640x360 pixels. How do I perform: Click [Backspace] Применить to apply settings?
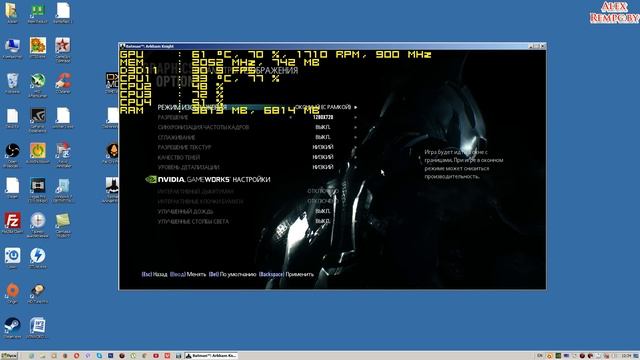286,274
